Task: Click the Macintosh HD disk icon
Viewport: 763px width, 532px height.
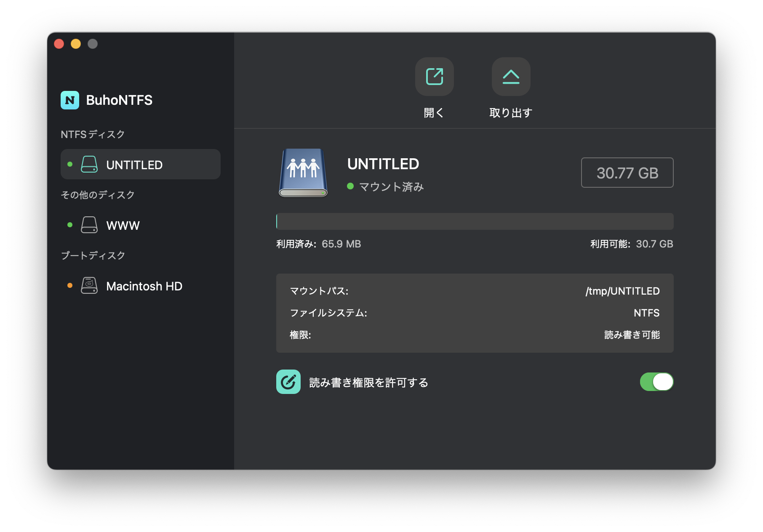Action: point(89,285)
